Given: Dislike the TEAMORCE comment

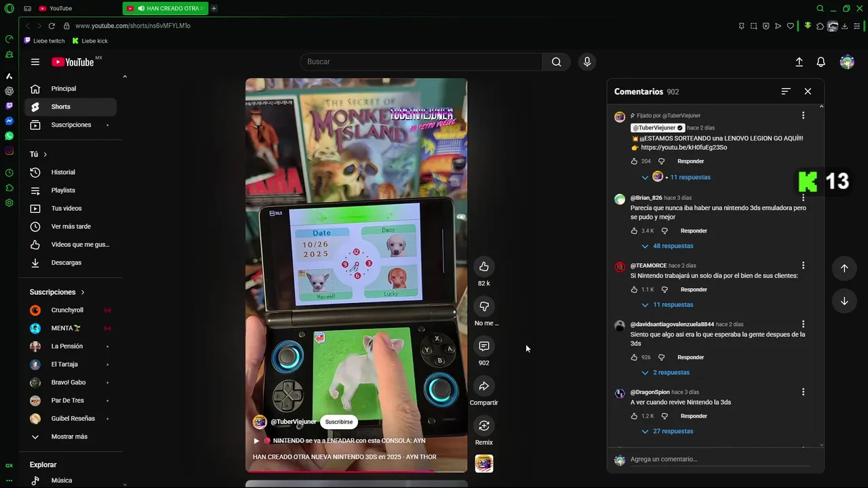Looking at the screenshot, I should [x=665, y=289].
